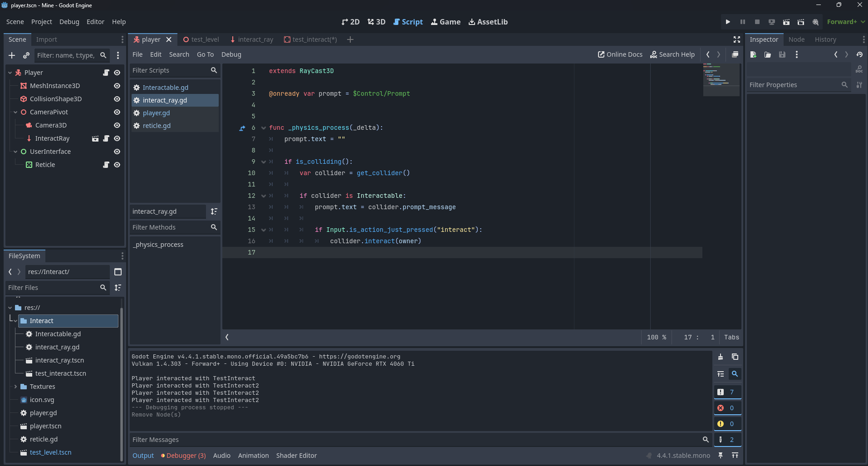868x466 pixels.
Task: Expand the Textures folder
Action: pyautogui.click(x=15, y=387)
